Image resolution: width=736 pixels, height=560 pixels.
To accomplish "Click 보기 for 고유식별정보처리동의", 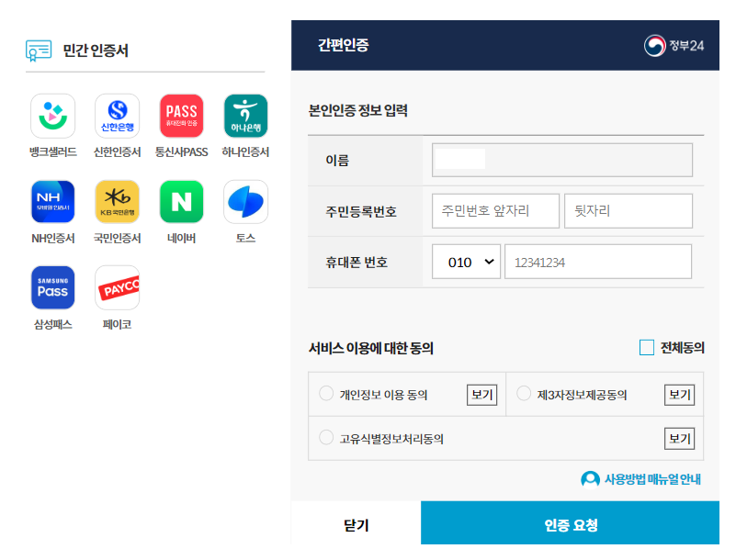I will 680,439.
